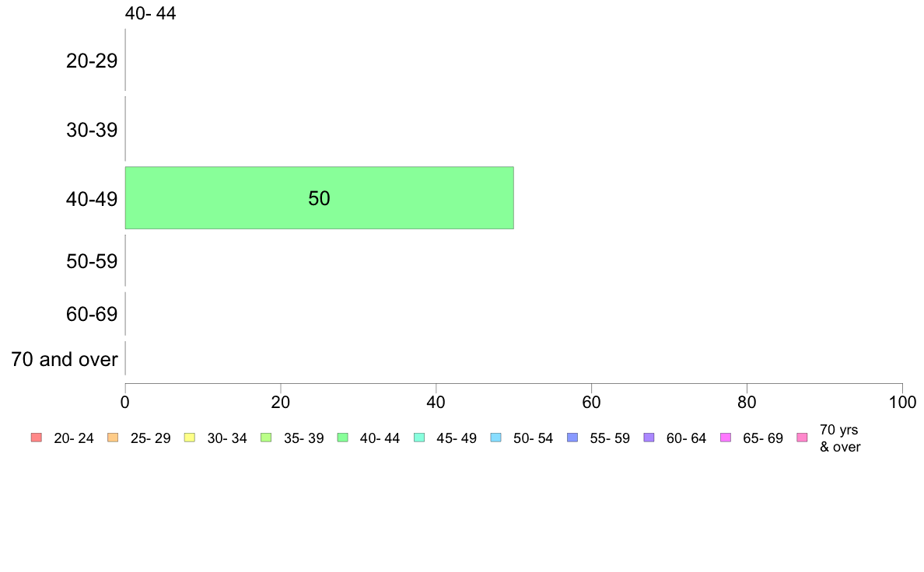
Task: Click the magenta 65-69 legend swatch
Action: click(726, 437)
